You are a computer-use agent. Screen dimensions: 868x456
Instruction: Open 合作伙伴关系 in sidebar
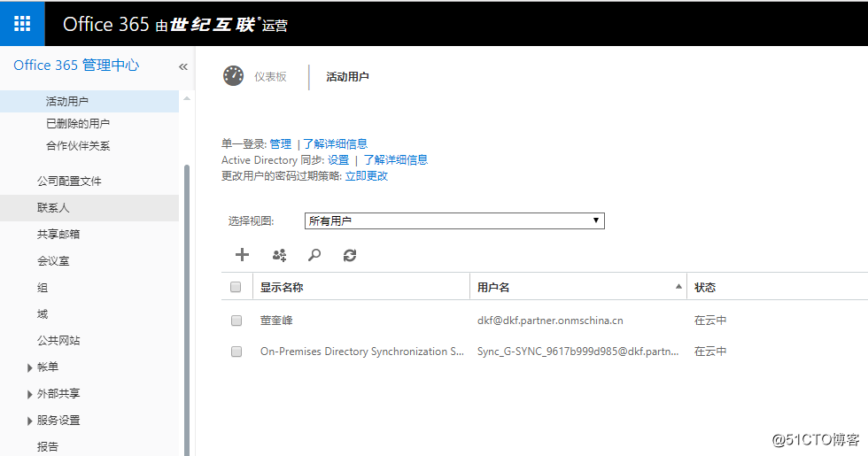(x=78, y=145)
